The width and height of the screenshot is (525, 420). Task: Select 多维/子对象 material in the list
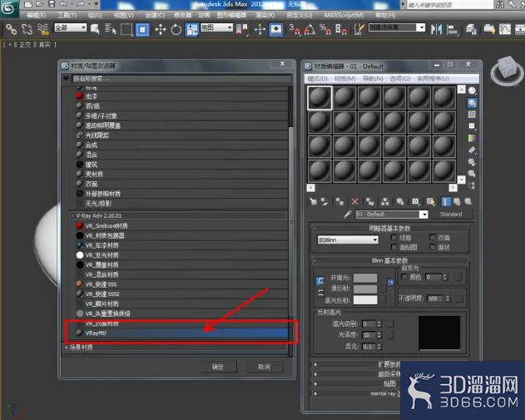tap(181, 116)
